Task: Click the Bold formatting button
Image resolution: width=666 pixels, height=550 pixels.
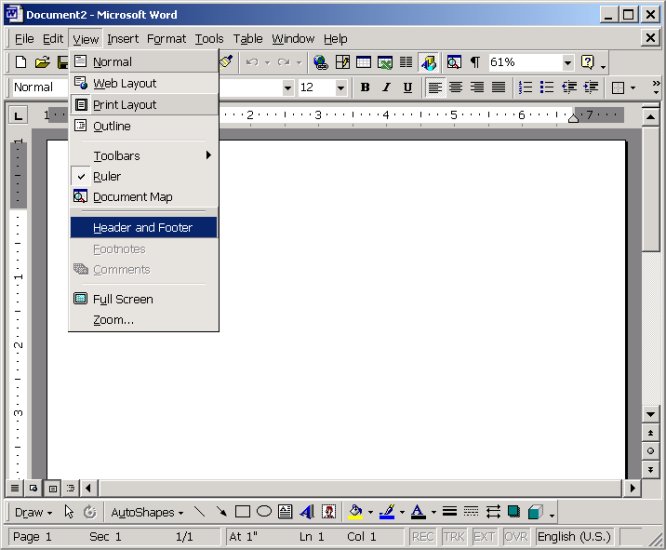Action: coord(365,88)
